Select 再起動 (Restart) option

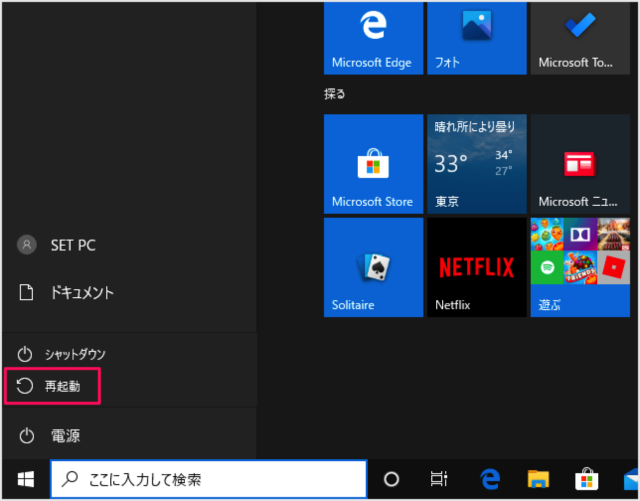pyautogui.click(x=129, y=386)
